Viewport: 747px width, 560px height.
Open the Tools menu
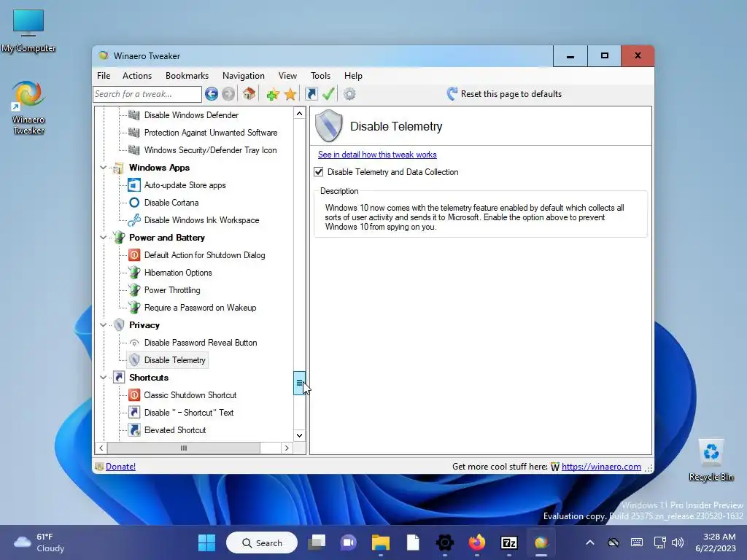320,76
